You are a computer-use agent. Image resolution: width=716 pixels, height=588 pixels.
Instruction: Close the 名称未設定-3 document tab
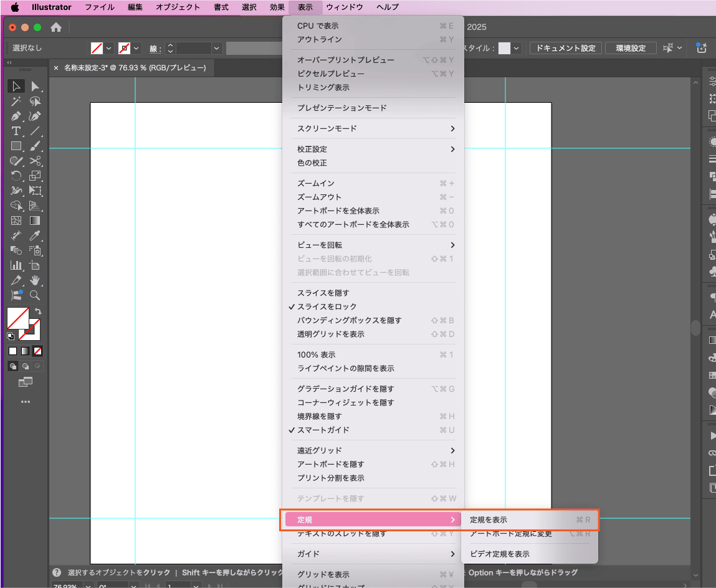[55, 68]
